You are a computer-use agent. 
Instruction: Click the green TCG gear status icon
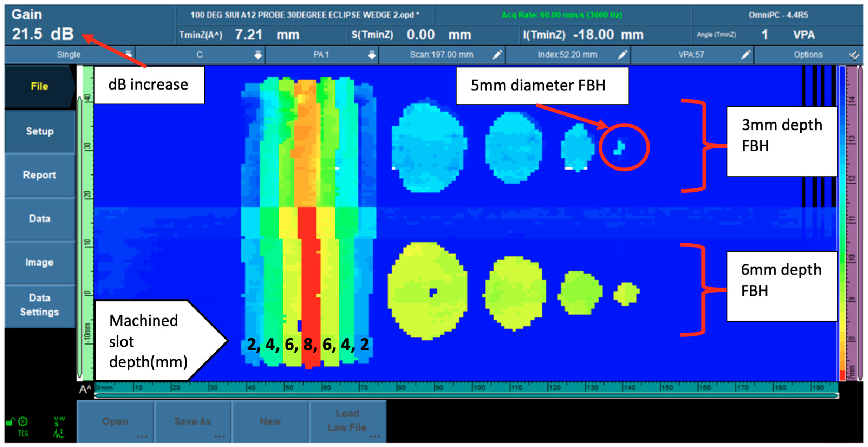click(x=23, y=421)
